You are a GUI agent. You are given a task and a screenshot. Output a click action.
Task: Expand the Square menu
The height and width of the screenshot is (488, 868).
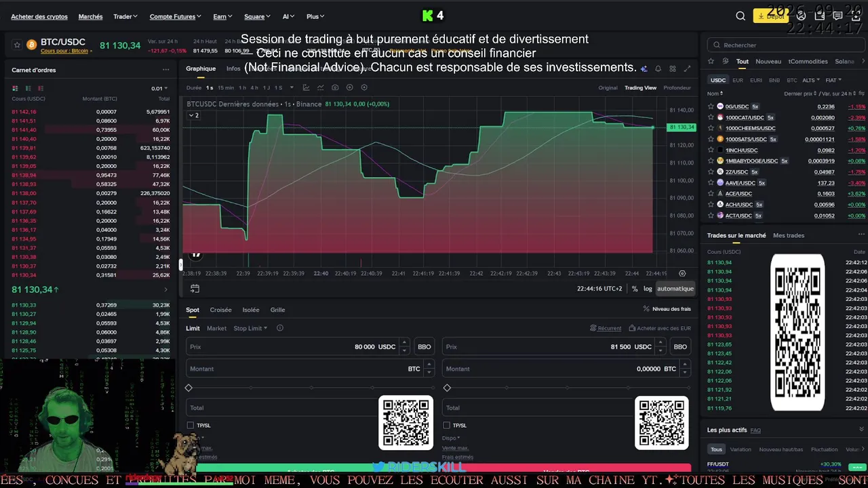point(257,16)
